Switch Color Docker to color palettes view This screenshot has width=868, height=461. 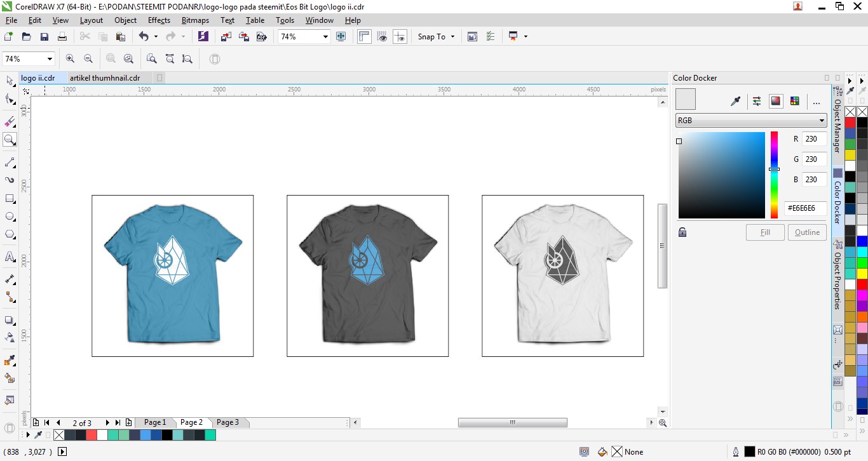(794, 101)
